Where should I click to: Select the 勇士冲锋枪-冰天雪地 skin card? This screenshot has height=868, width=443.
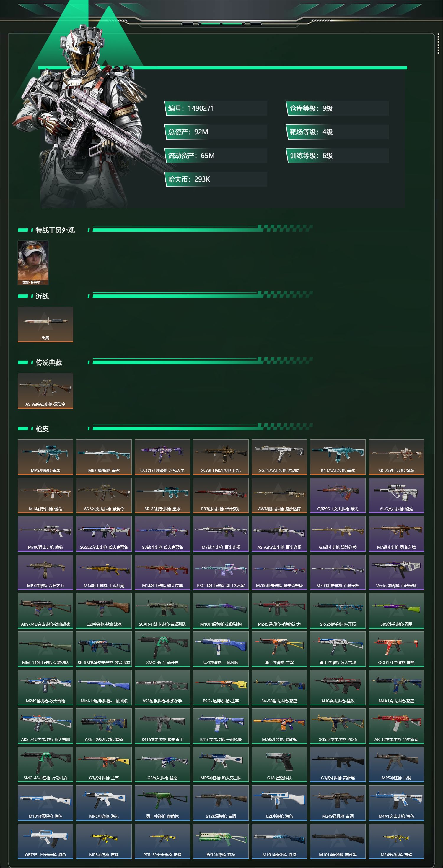[x=338, y=649]
